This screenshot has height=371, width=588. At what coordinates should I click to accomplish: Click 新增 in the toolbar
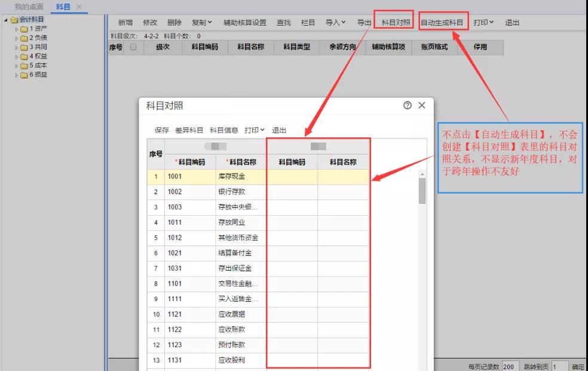125,23
